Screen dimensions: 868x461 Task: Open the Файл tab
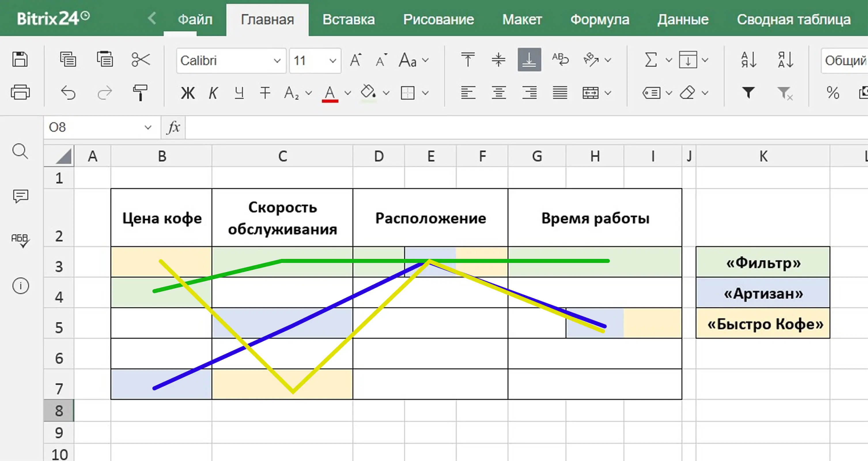195,20
